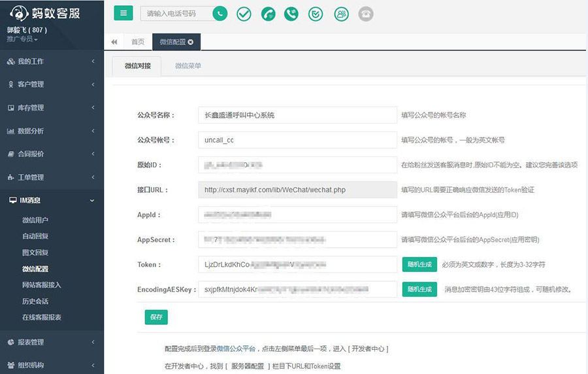This screenshot has height=374, width=588.
Task: Click the 原始ID input field
Action: tap(297, 165)
